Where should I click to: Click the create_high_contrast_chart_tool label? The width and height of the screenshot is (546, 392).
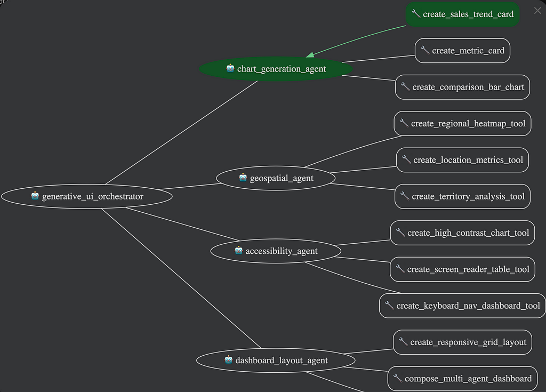click(x=468, y=233)
